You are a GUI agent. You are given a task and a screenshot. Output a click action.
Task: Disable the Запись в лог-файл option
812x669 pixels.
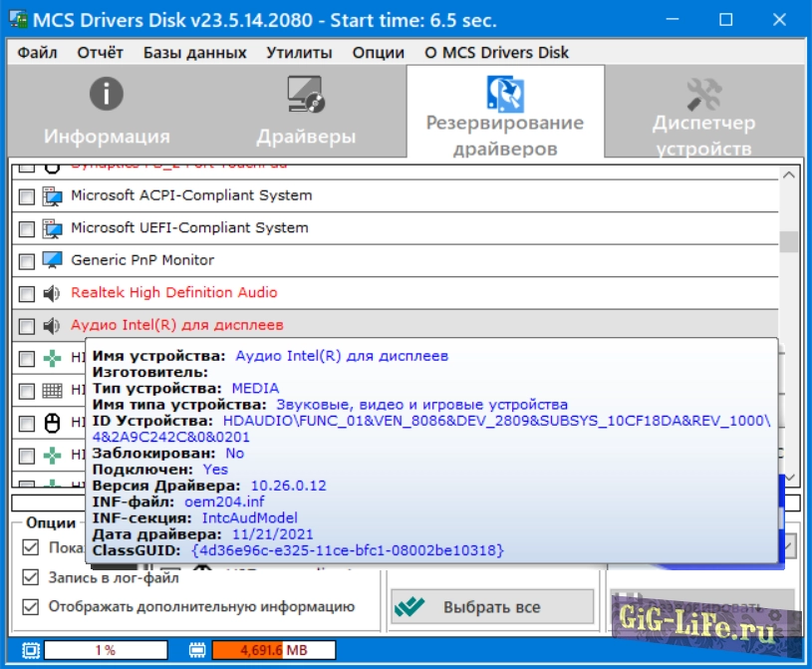click(x=30, y=577)
